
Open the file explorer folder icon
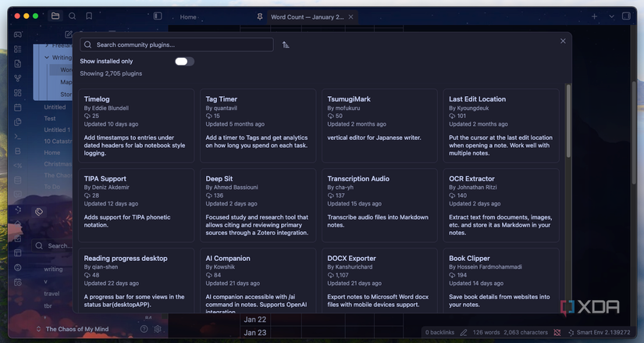coord(55,16)
